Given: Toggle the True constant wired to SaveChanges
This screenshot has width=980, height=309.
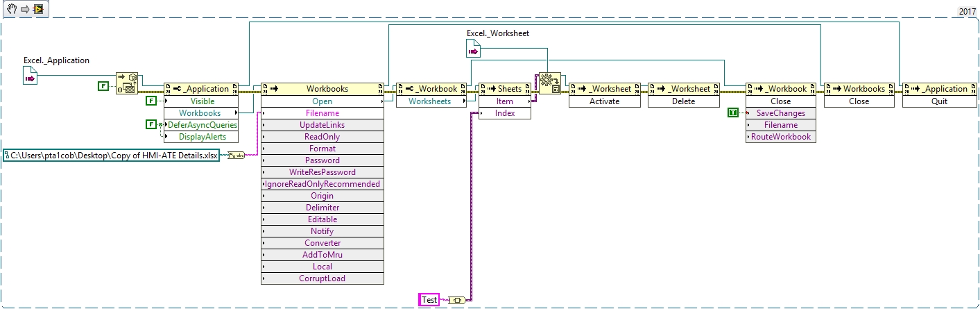Looking at the screenshot, I should (732, 112).
